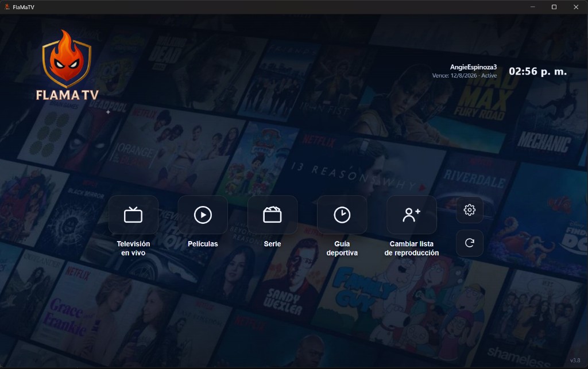588x369 pixels.
Task: Click the "Vence: 12/8/2026 · Active" text
Action: [x=464, y=76]
